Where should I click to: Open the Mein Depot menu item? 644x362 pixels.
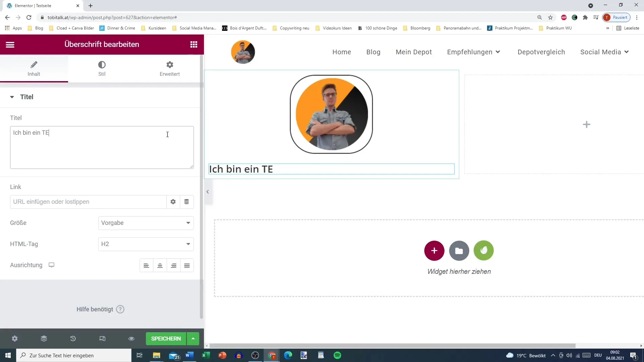click(x=414, y=52)
